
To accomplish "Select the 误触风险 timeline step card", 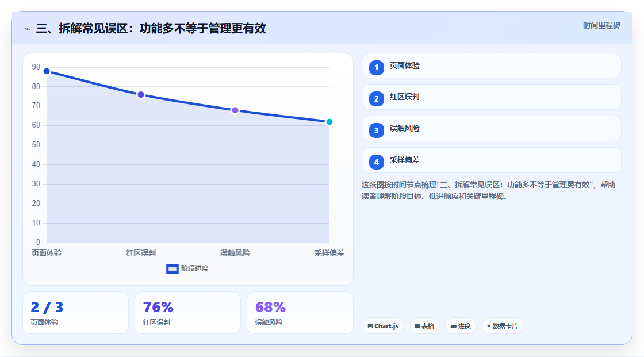I will 491,129.
